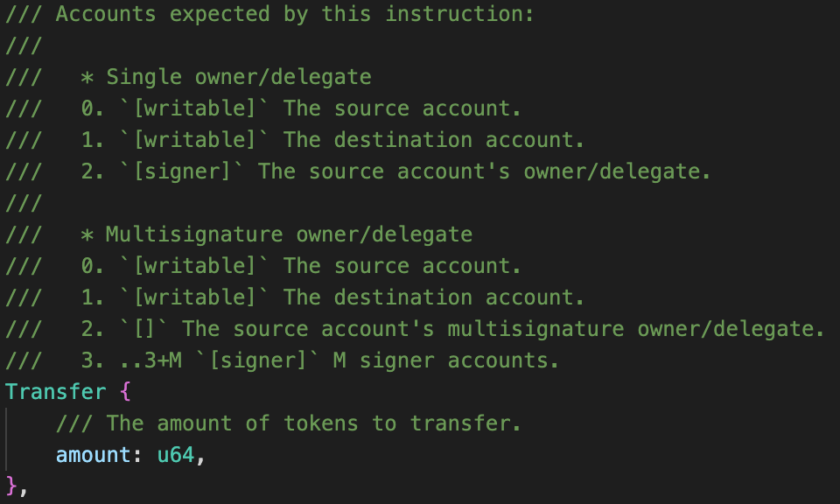Click the opening curly brace after Transfer

[125, 392]
